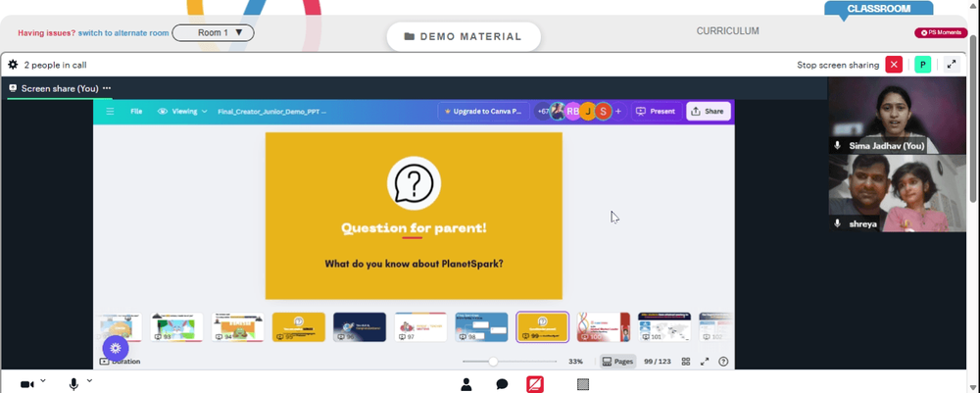Switch to Classroom tab

click(879, 9)
